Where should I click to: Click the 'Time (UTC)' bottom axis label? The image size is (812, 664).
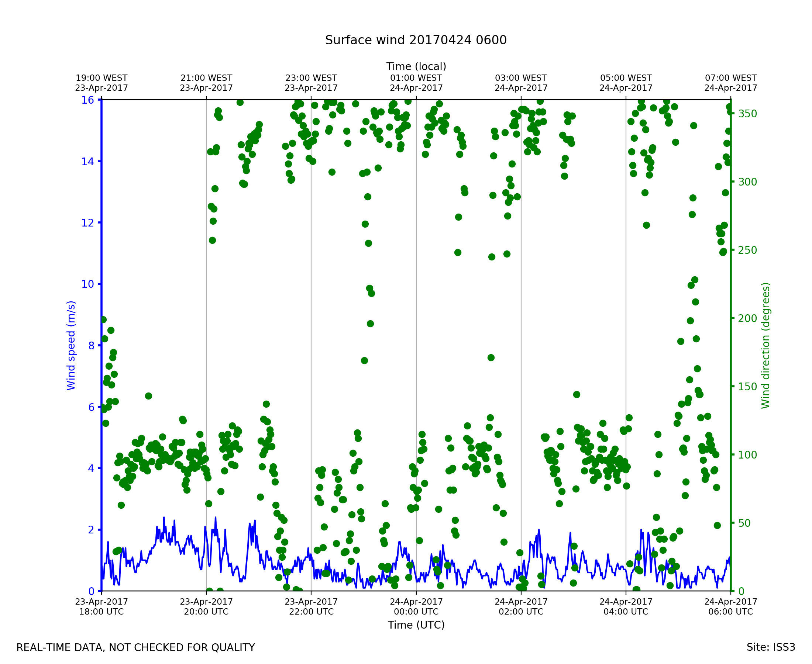click(416, 625)
